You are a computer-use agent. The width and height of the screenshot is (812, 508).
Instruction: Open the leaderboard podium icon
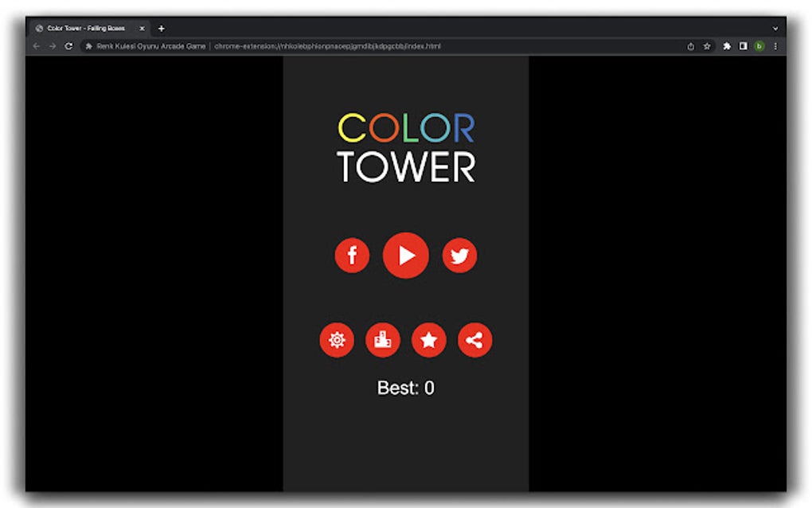pos(383,340)
